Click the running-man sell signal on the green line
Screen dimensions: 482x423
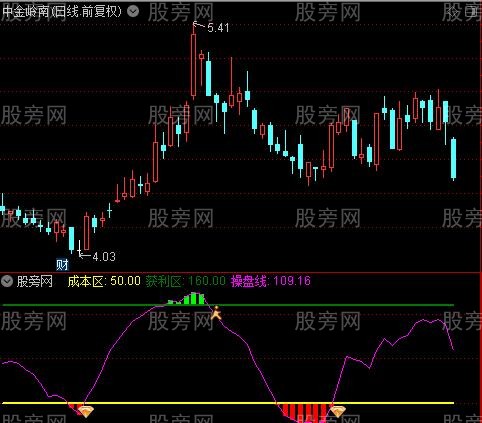coord(216,313)
